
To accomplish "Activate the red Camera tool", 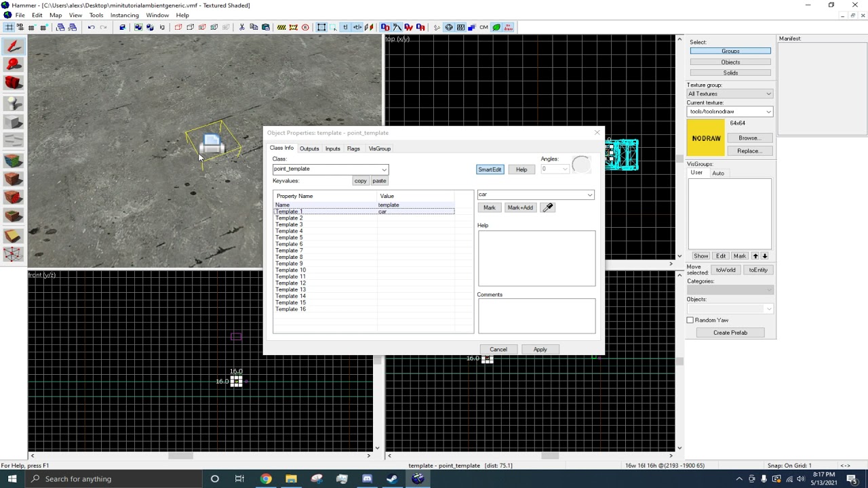I will [13, 83].
